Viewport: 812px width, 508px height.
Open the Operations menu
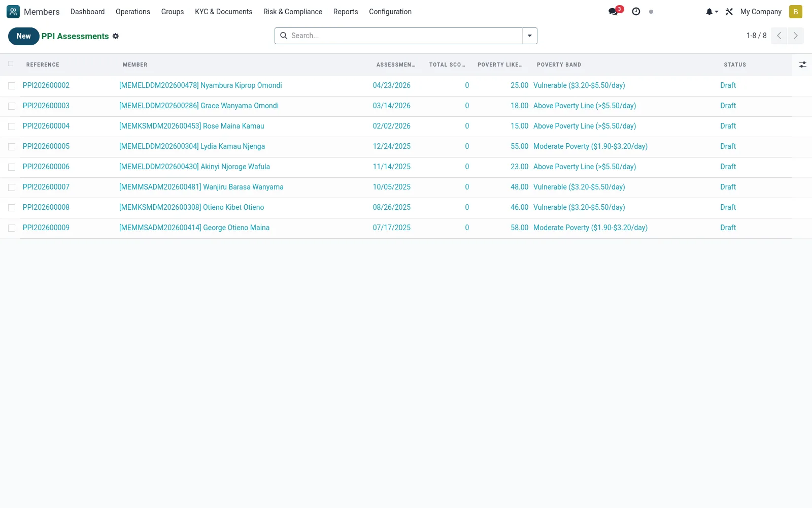click(133, 12)
